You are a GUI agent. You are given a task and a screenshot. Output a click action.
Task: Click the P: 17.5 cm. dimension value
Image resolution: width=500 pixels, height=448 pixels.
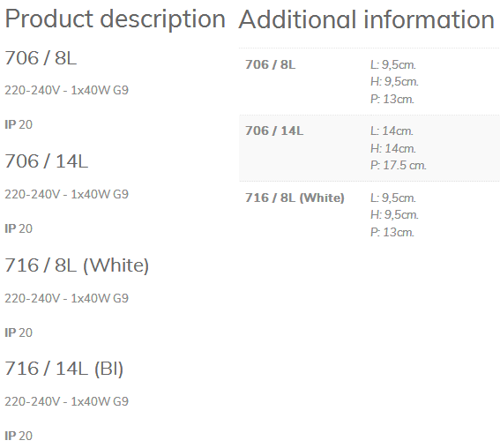point(399,165)
